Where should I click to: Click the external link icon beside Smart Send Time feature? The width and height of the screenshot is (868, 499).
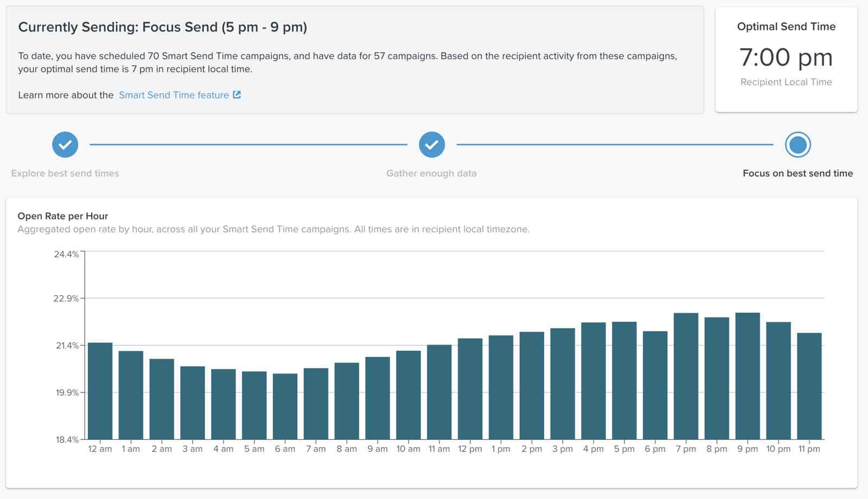236,95
